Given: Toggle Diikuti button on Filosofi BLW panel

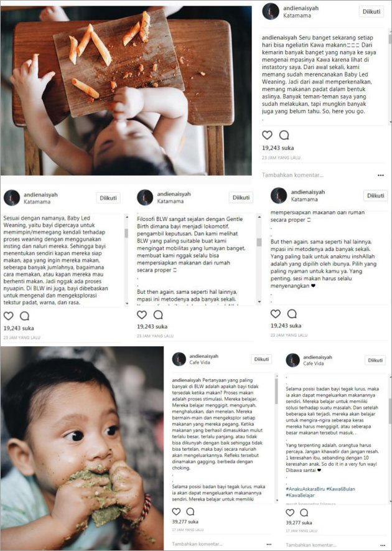Looking at the screenshot, I should 241,197.
